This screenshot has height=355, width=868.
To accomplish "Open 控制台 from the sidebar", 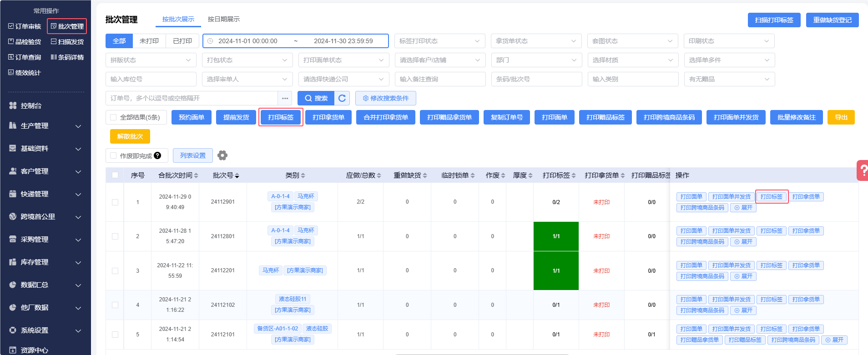I will 31,105.
